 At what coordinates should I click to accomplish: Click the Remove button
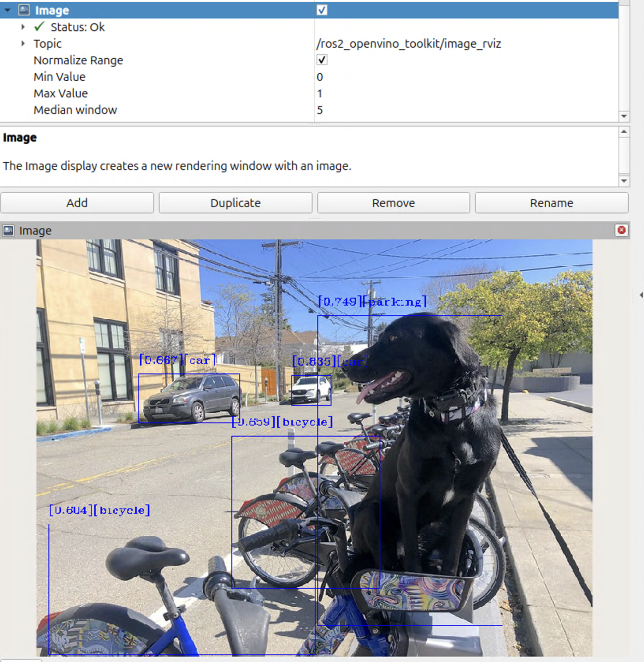click(x=393, y=203)
